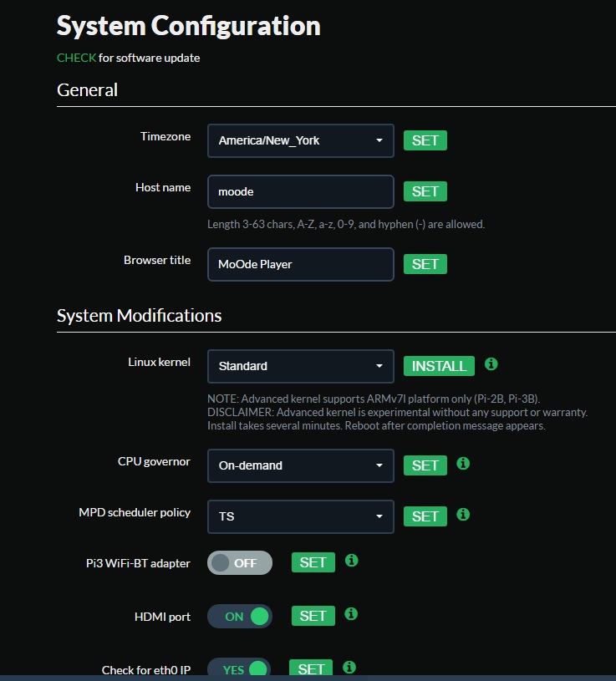The height and width of the screenshot is (681, 616).
Task: Open info icon next to Linux kernel INSTALL
Action: 491,364
